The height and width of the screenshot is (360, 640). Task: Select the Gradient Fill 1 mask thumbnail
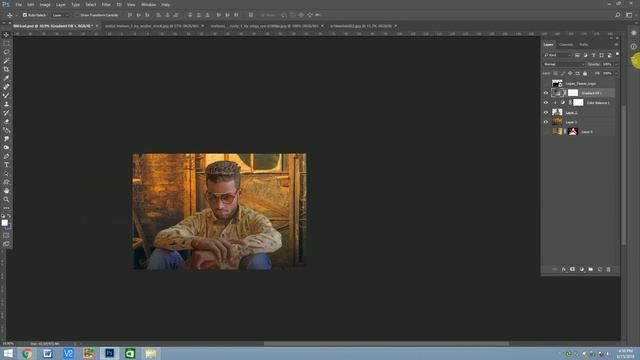pyautogui.click(x=573, y=93)
